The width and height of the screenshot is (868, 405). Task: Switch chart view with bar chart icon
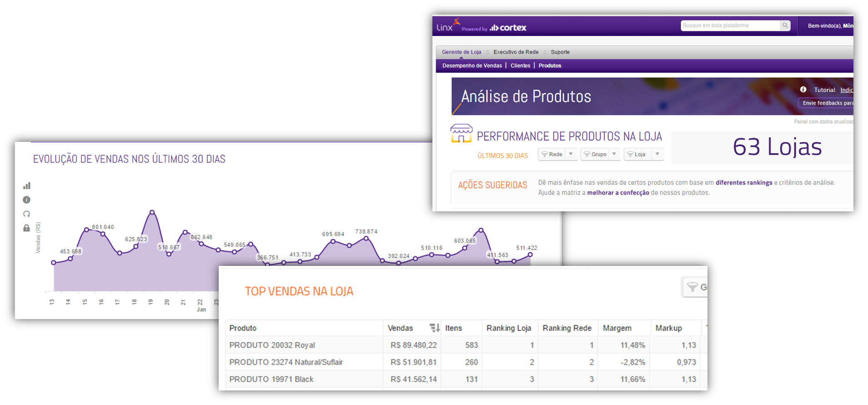27,185
